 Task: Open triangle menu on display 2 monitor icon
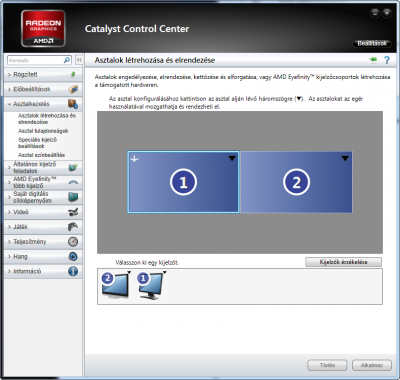click(x=129, y=273)
